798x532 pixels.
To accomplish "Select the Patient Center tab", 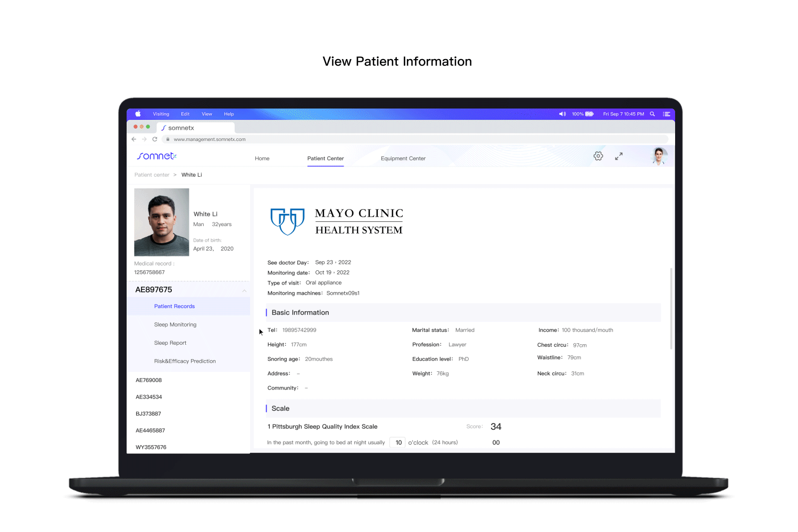I will pyautogui.click(x=326, y=159).
